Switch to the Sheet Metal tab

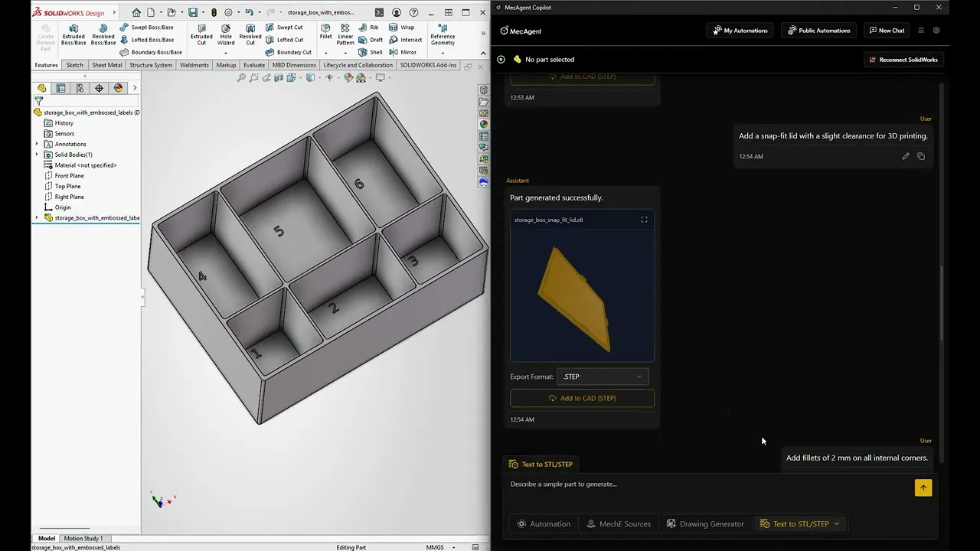coord(107,65)
